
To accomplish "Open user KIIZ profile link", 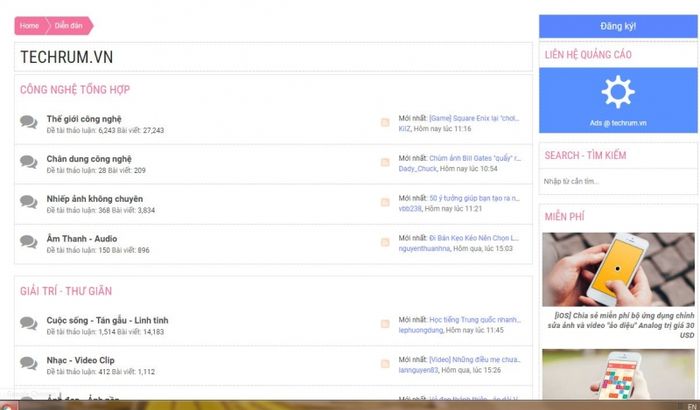I will pyautogui.click(x=404, y=129).
